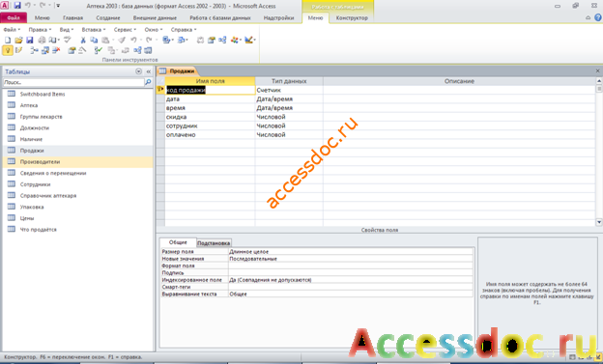Click the Relationships icon in the second toolbar row
Image resolution: width=603 pixels, height=364 pixels.
tap(137, 50)
